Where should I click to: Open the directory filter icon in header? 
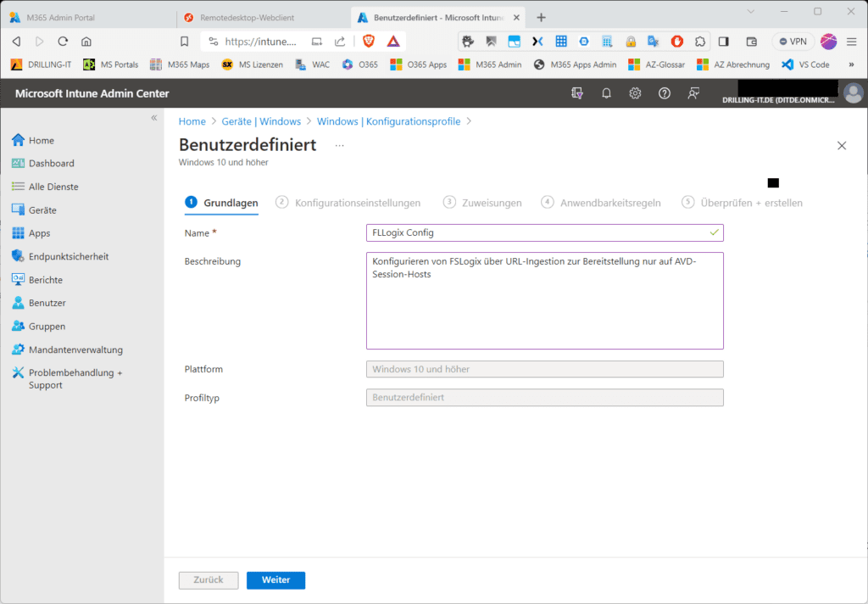click(576, 93)
